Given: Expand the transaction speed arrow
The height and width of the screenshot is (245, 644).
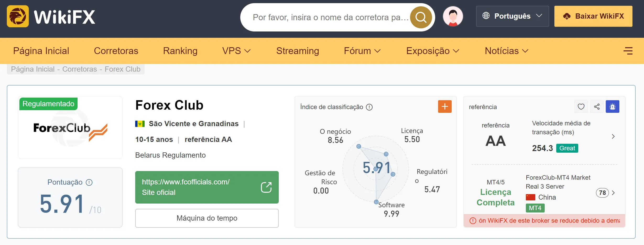Looking at the screenshot, I should (613, 136).
